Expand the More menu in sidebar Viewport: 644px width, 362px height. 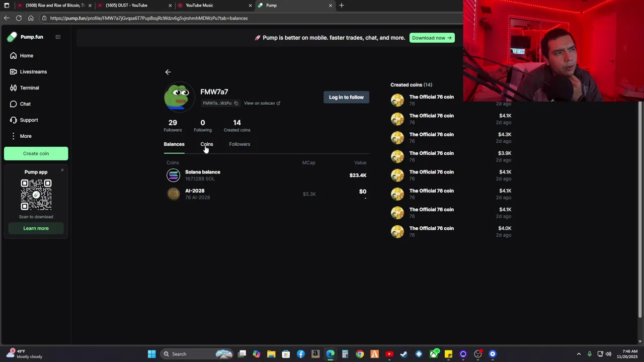pyautogui.click(x=21, y=136)
